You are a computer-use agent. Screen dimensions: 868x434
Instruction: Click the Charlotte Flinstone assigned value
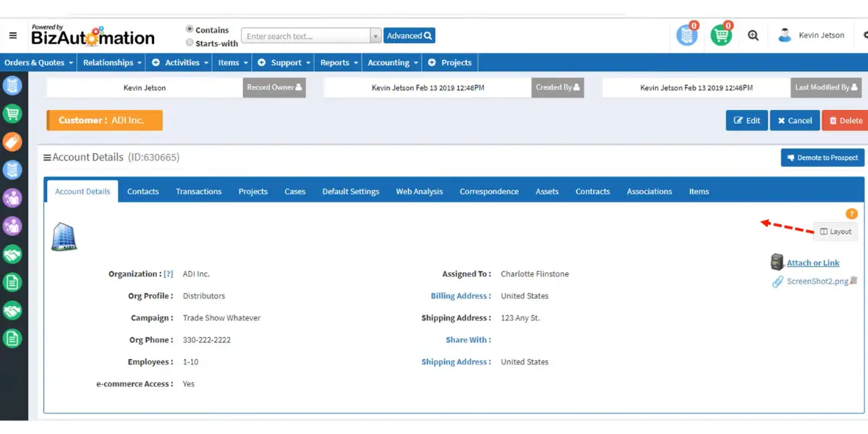[535, 274]
